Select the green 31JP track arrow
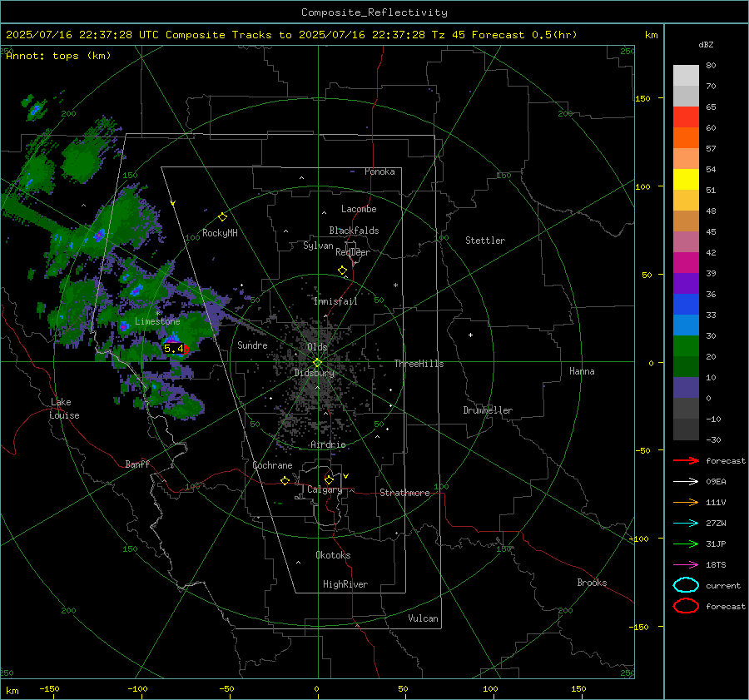This screenshot has height=700, width=749. [686, 544]
